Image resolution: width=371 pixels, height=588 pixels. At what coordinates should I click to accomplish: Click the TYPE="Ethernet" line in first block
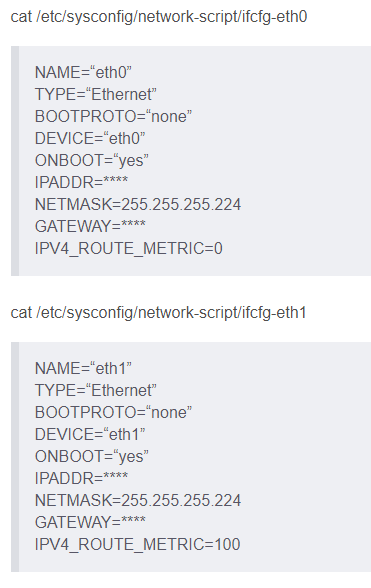[96, 94]
